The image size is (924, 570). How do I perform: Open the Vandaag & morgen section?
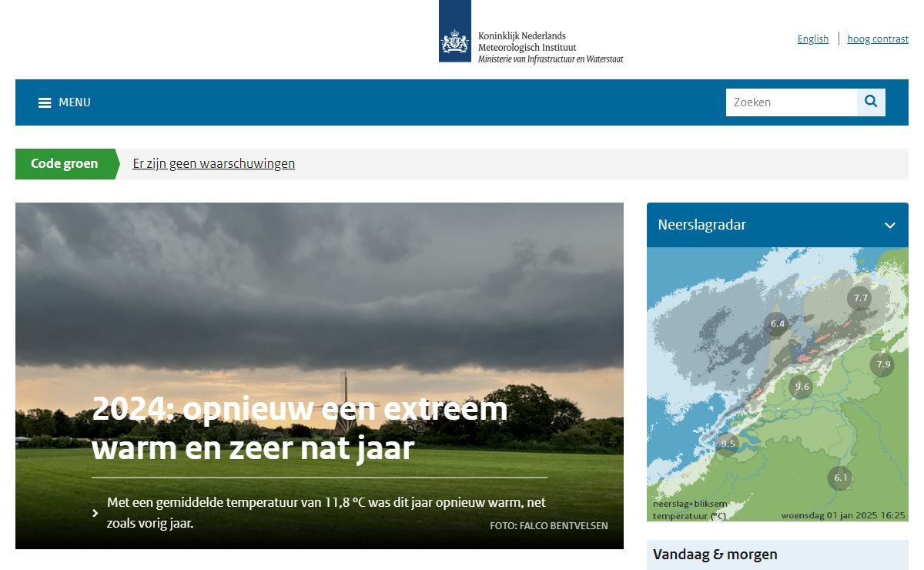[715, 554]
